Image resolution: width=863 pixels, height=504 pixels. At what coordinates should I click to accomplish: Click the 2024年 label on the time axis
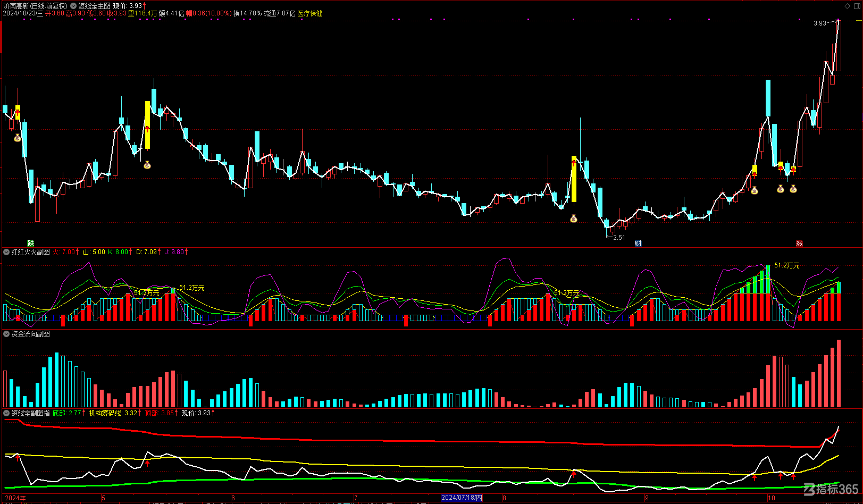(x=15, y=498)
